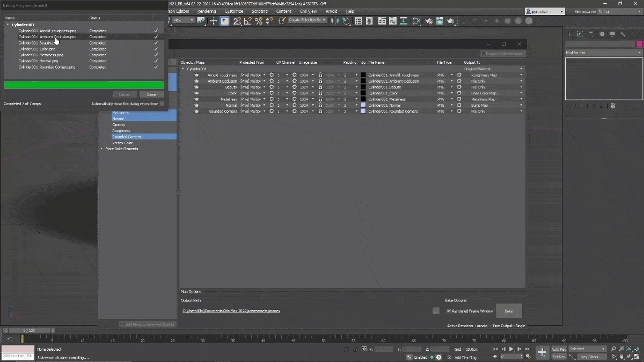Toggle the Auto Key button
644x362 pixels.
[x=559, y=349]
